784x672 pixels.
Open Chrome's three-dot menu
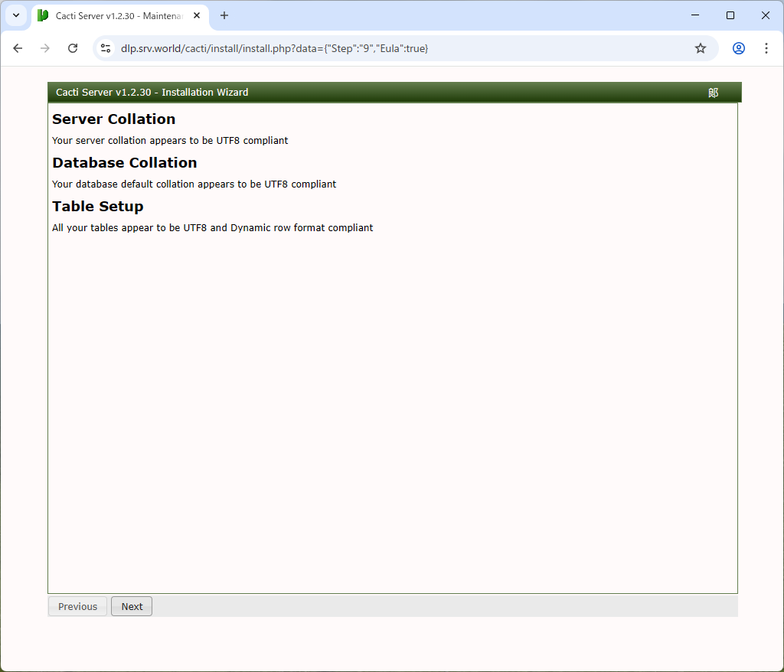pos(766,48)
